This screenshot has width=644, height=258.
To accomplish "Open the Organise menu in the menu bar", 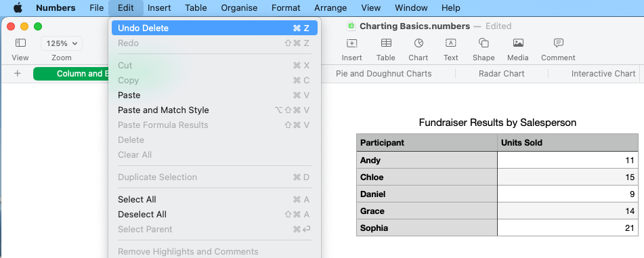I will click(239, 8).
